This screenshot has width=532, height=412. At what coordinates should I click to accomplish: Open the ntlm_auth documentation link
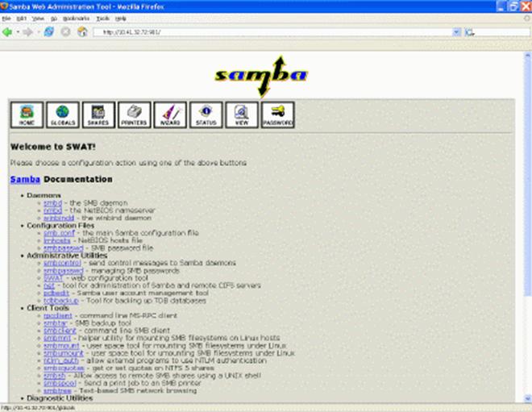(x=61, y=360)
